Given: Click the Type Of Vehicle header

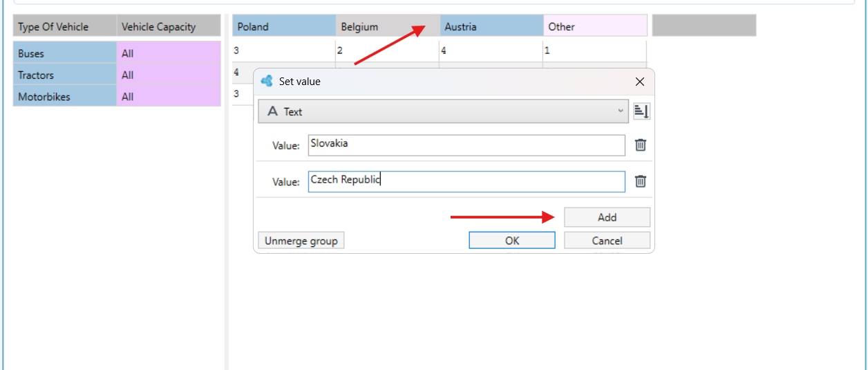Looking at the screenshot, I should [65, 27].
